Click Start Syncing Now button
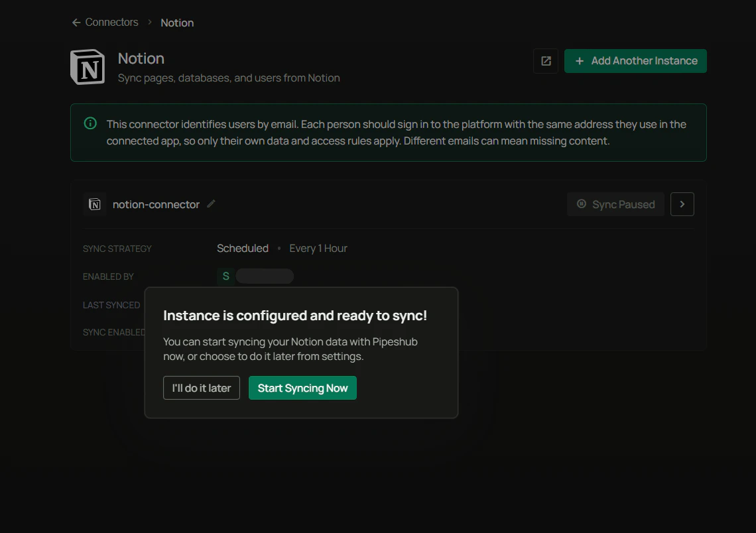756x533 pixels. (303, 388)
